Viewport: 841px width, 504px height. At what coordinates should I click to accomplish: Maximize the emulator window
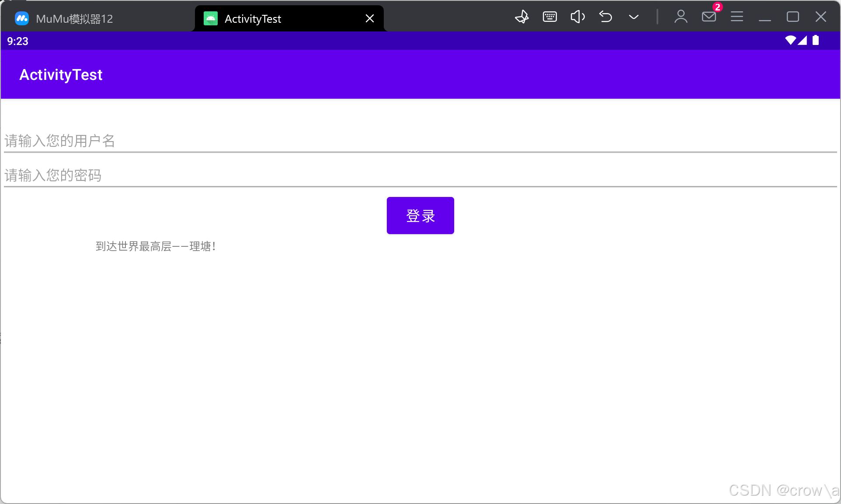[x=792, y=17]
